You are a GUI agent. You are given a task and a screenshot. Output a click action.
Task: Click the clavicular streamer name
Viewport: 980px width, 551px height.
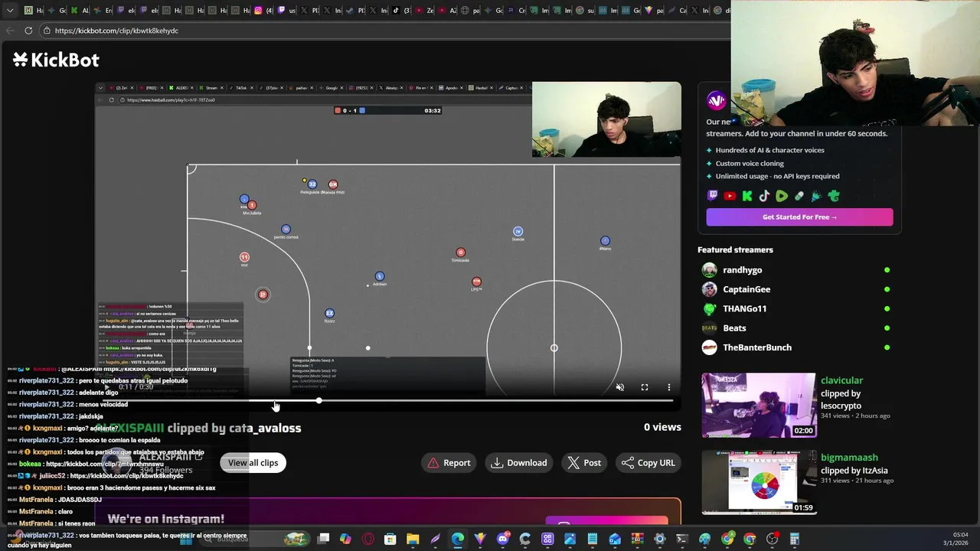(841, 380)
